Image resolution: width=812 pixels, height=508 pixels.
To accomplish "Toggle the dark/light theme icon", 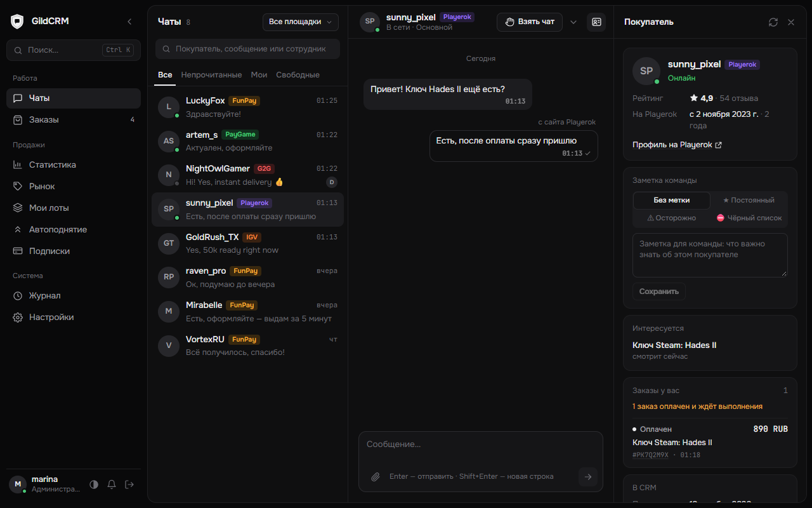I will pos(94,485).
